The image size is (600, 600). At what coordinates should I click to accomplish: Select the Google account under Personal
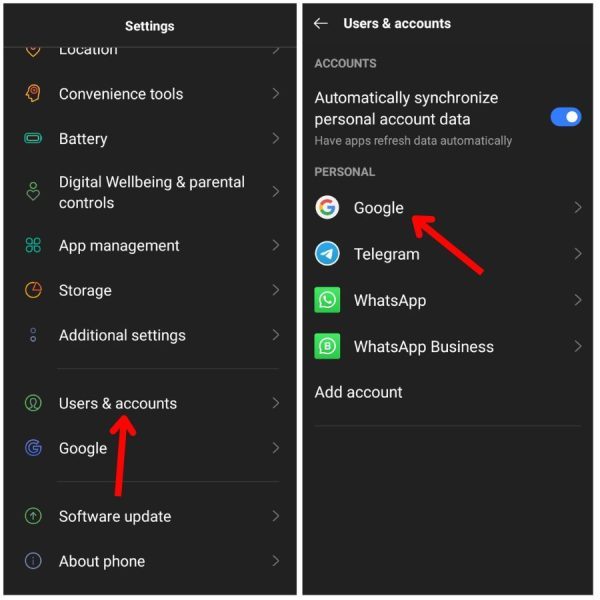pos(448,207)
